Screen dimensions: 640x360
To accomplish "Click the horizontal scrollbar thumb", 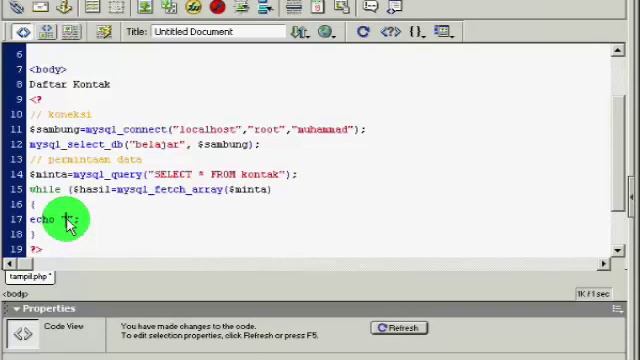I will 25,264.
